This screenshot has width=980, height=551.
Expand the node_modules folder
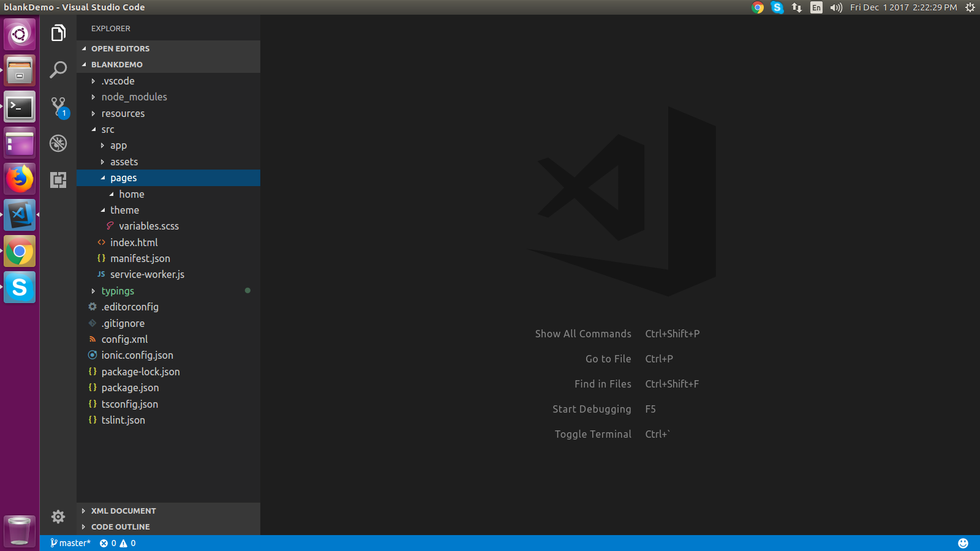(168, 97)
